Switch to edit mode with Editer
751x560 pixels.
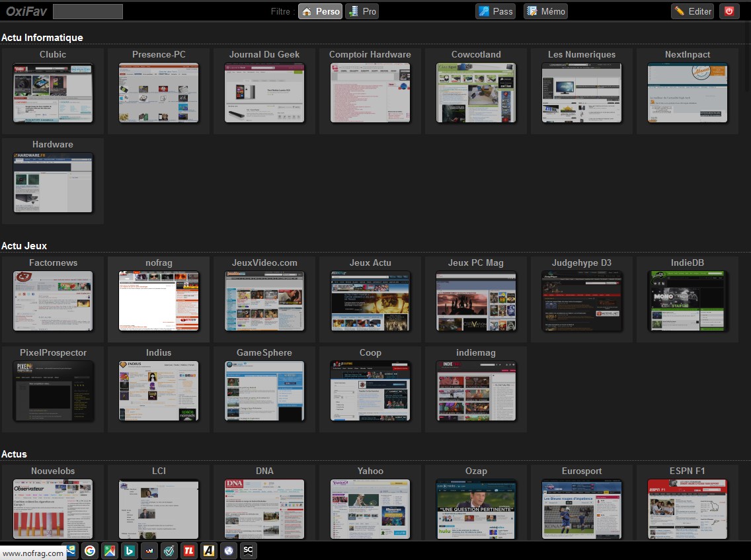pyautogui.click(x=693, y=11)
